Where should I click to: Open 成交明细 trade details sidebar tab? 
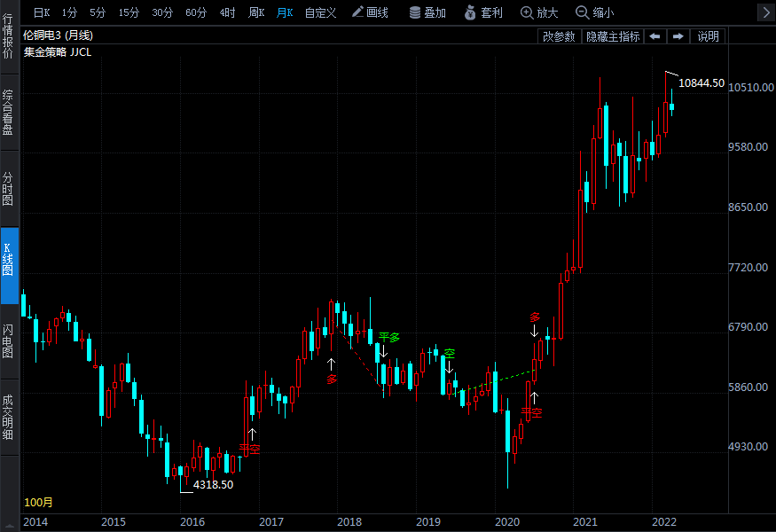[8, 418]
